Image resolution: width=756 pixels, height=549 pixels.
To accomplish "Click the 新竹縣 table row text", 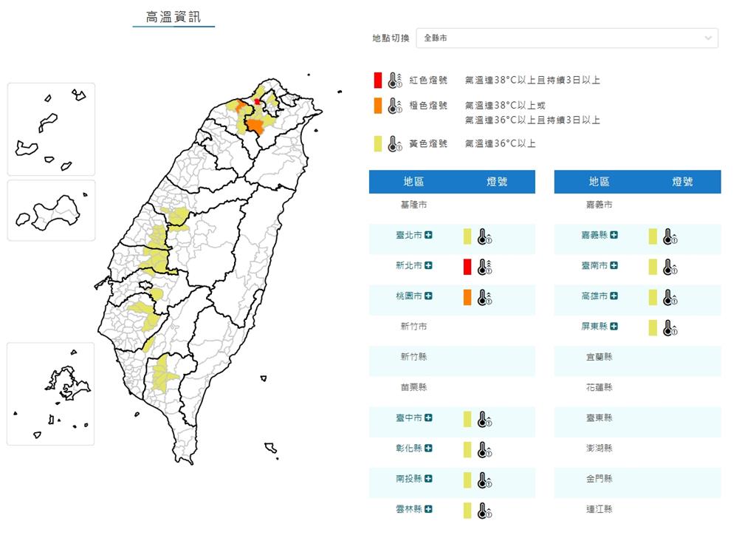I will coord(413,356).
